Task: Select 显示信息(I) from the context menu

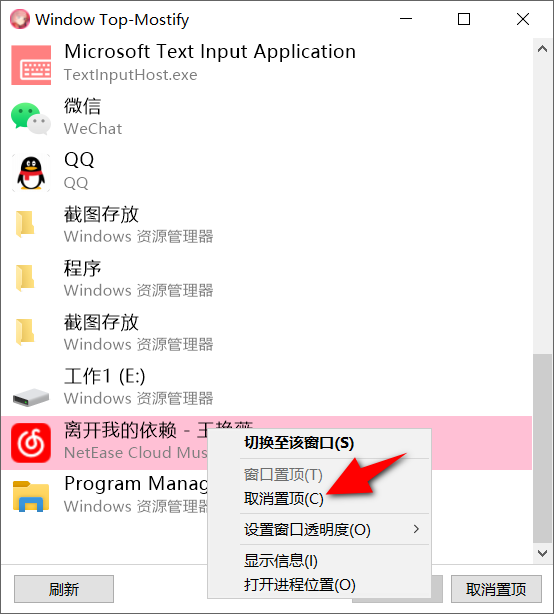Action: (x=319, y=561)
